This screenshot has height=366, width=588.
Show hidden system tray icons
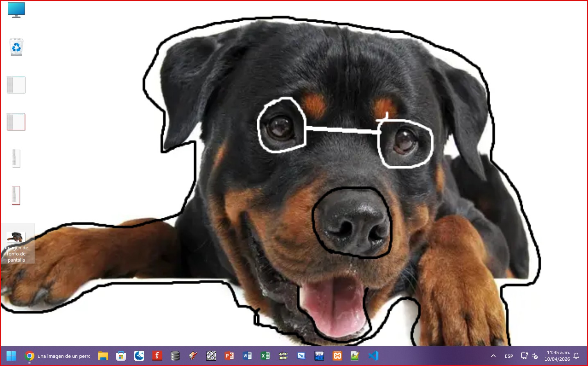pyautogui.click(x=493, y=356)
